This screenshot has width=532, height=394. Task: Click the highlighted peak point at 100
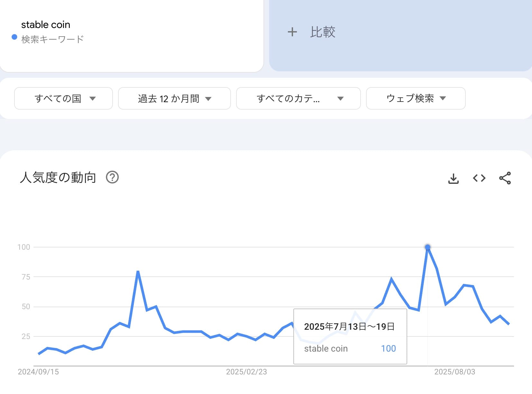click(x=427, y=247)
